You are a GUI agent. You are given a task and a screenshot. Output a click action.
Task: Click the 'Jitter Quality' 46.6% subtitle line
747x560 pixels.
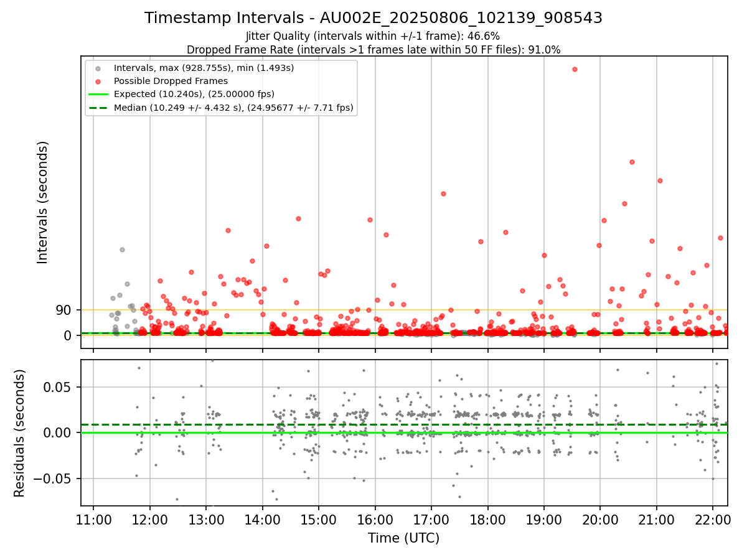pyautogui.click(x=373, y=36)
